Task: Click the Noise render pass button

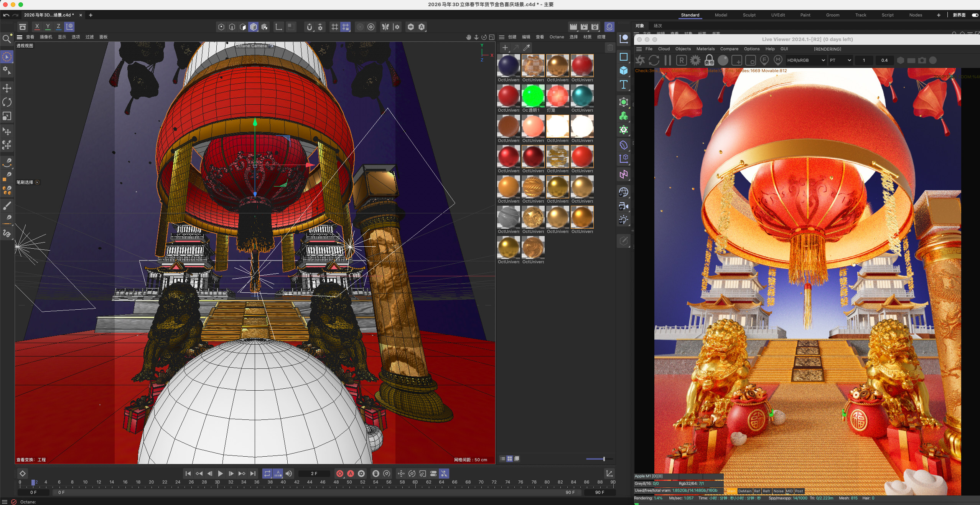Action: [x=778, y=491]
